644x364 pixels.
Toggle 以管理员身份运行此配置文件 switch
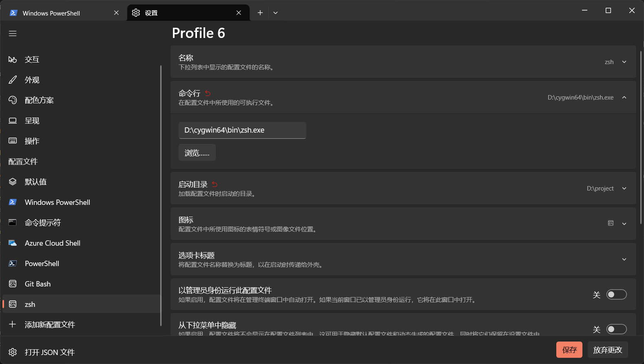(616, 295)
